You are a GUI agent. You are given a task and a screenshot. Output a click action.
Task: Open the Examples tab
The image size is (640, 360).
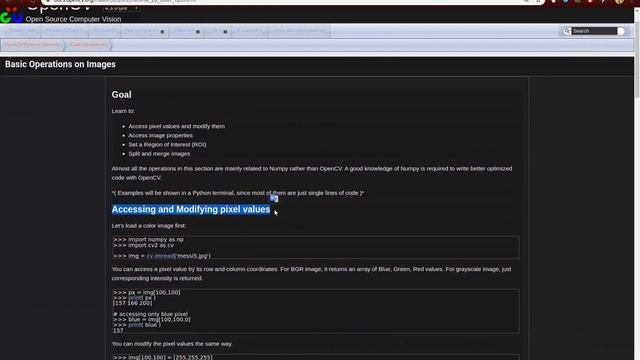[249, 31]
